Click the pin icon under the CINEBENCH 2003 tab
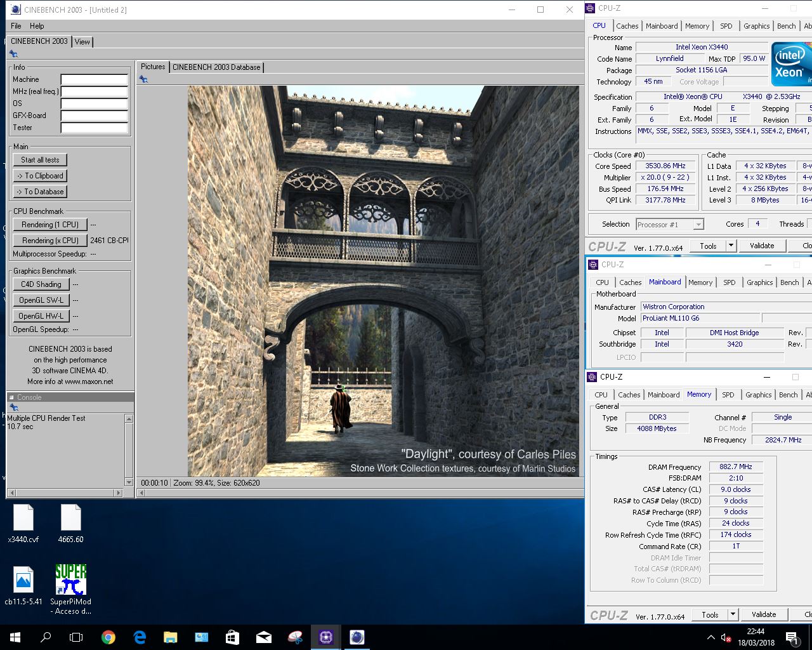812x650 pixels. [x=13, y=54]
